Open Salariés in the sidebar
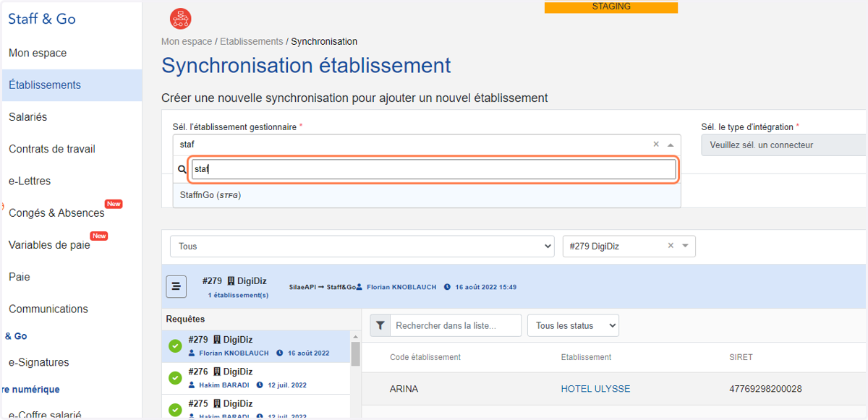This screenshot has width=868, height=420. 28,116
